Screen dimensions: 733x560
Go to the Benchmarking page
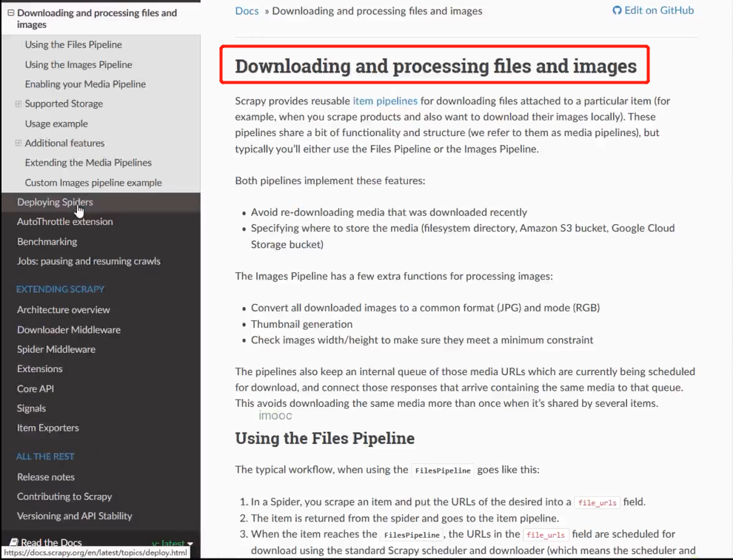[47, 241]
